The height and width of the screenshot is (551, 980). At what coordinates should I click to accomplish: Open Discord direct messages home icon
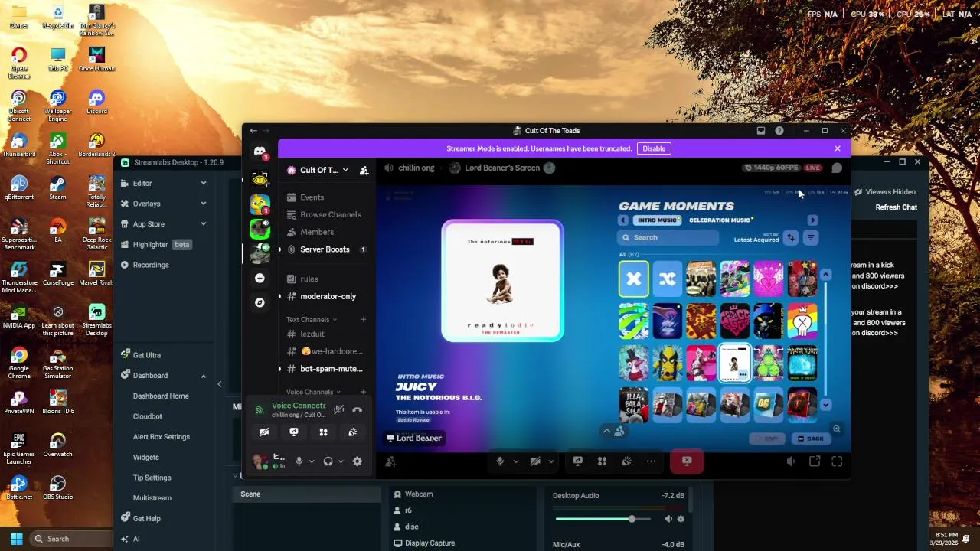tap(260, 152)
